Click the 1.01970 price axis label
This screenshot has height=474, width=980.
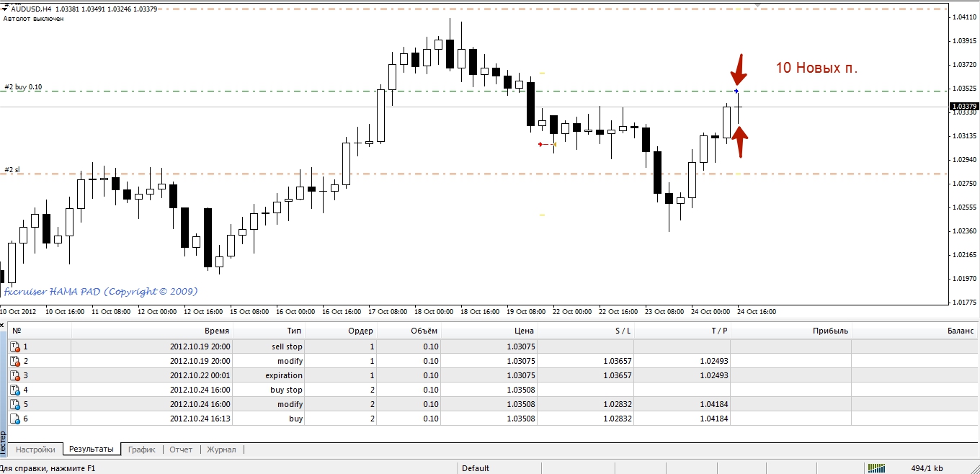pos(964,278)
